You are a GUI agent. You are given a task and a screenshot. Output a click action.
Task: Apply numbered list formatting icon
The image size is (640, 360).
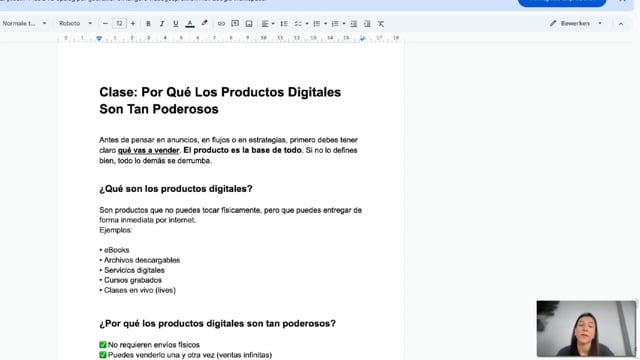coord(335,24)
